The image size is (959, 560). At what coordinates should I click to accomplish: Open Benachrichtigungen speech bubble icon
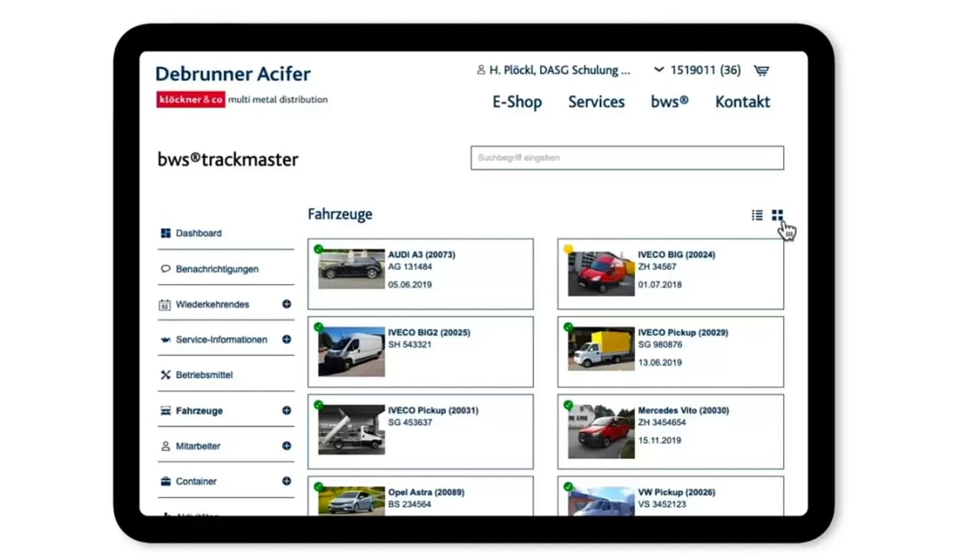tap(165, 269)
